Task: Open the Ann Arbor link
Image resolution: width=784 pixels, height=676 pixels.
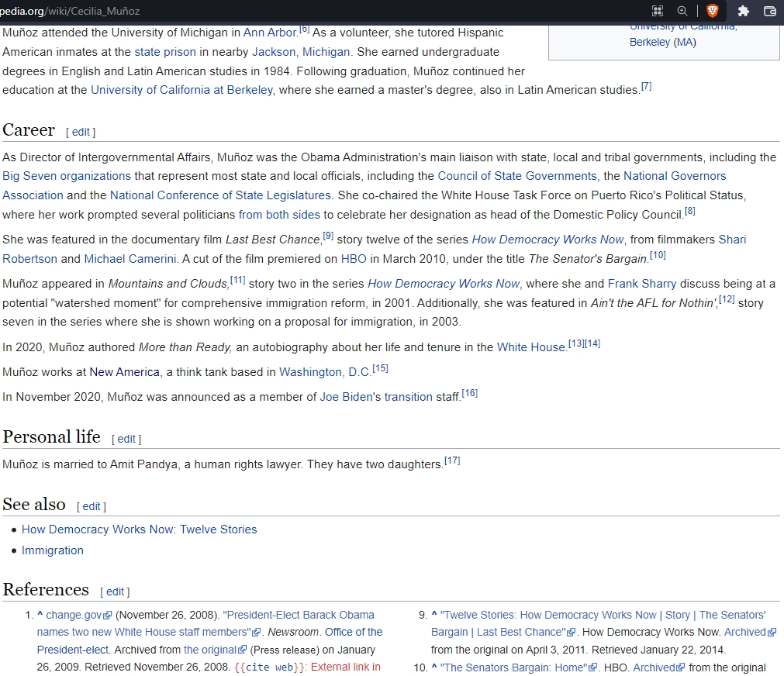Action: (x=270, y=33)
